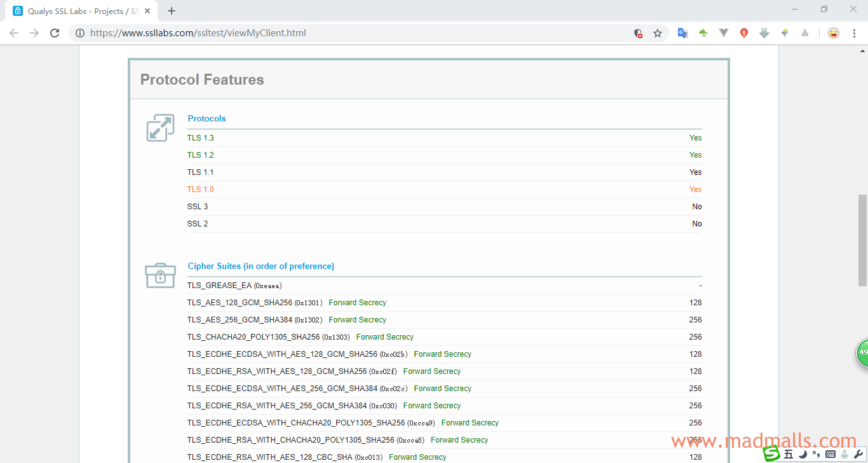Open a new browser tab
This screenshot has height=463, width=868.
click(172, 11)
